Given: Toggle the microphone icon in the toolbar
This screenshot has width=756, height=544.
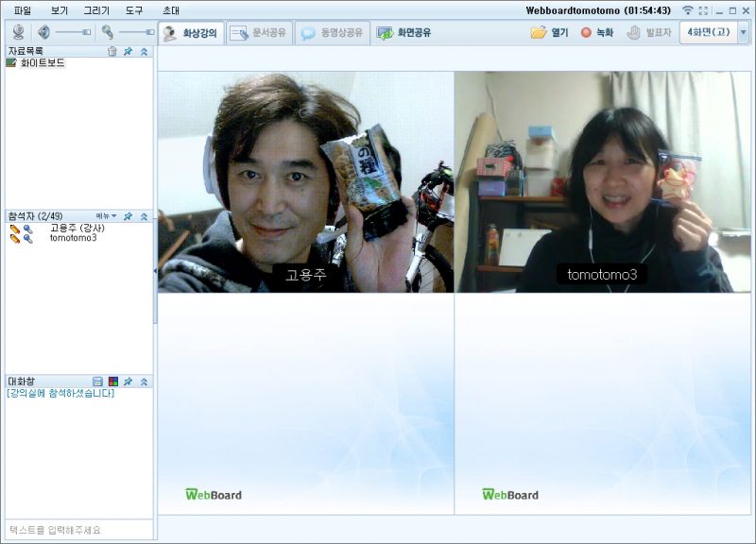Looking at the screenshot, I should click(x=108, y=32).
